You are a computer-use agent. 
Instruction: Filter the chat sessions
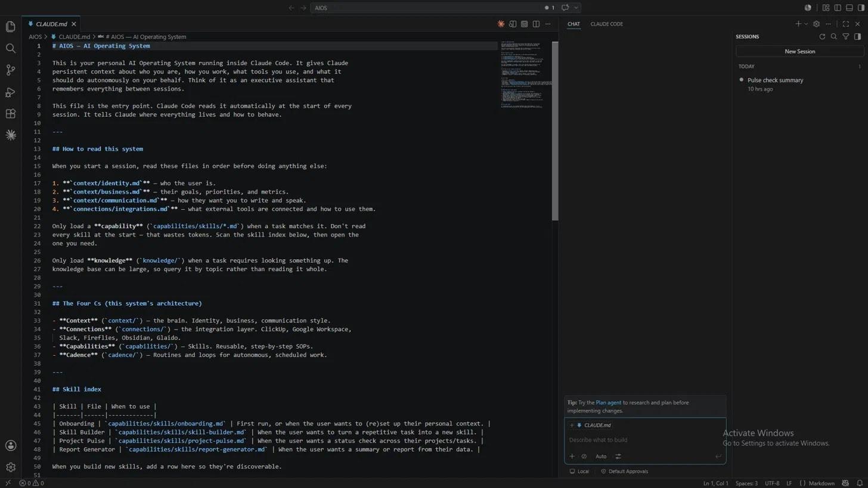tap(845, 37)
